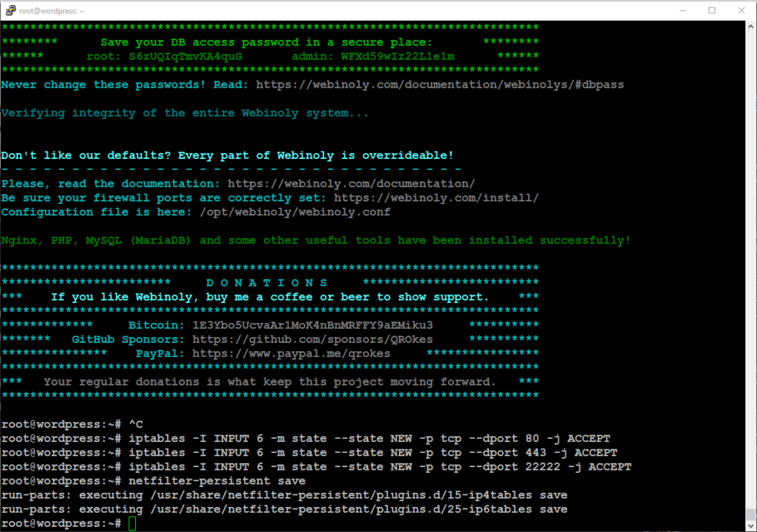The width and height of the screenshot is (757, 532).
Task: Click the 'Don't like our defaults?' line
Action: point(228,155)
